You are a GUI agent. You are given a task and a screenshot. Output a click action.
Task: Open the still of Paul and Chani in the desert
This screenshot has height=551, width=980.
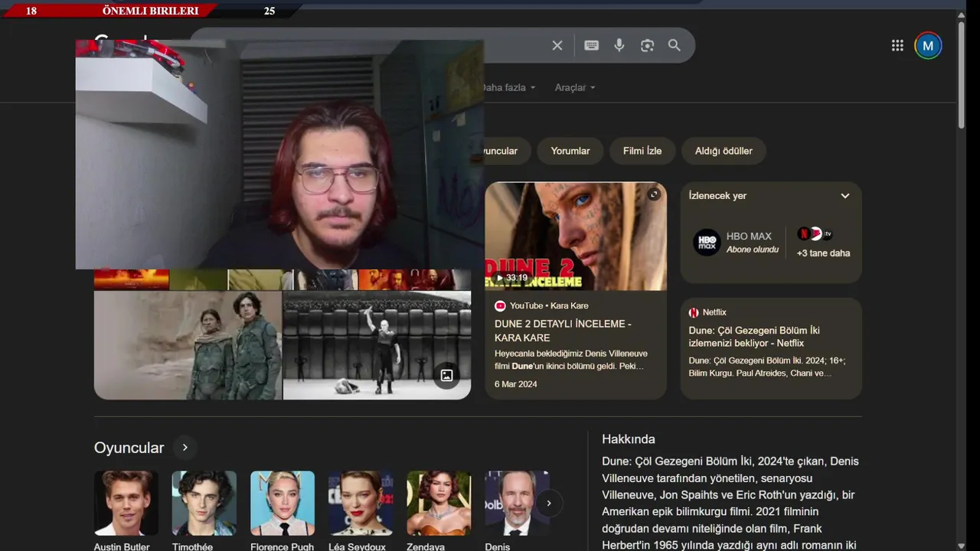(188, 345)
